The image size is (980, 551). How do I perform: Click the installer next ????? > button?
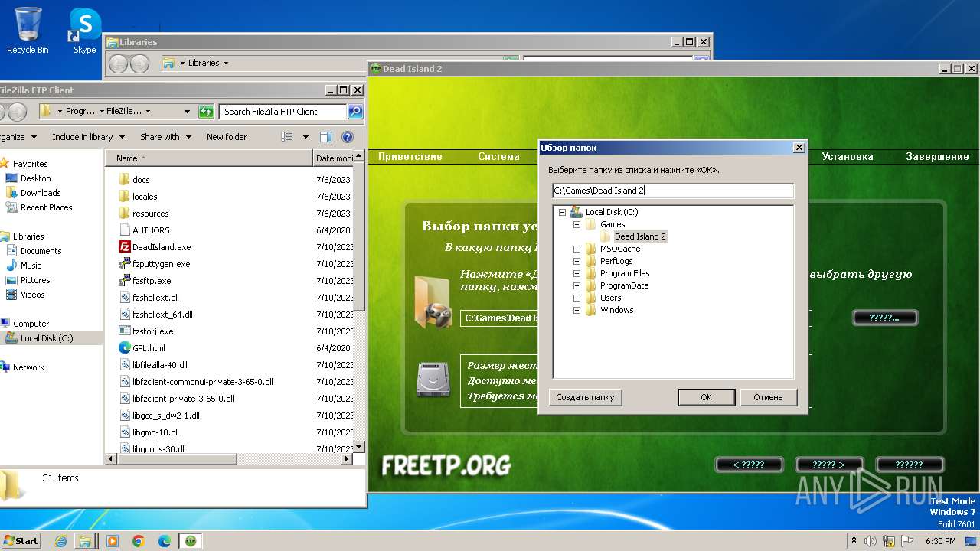tap(828, 465)
